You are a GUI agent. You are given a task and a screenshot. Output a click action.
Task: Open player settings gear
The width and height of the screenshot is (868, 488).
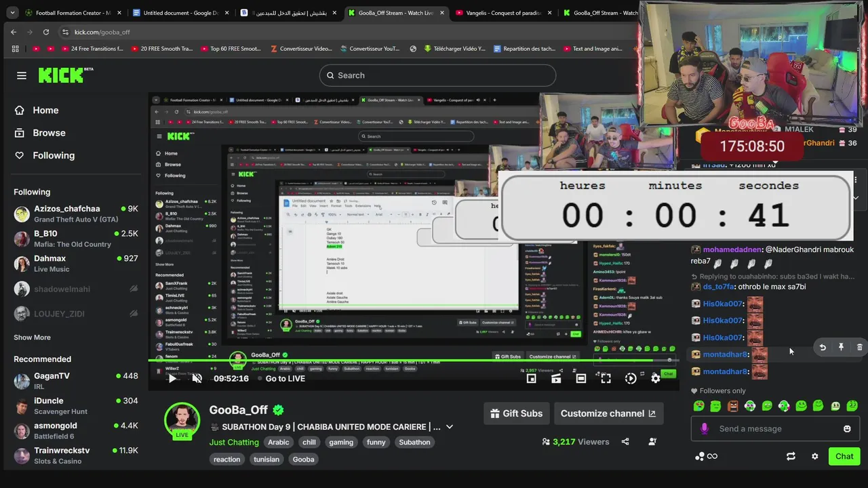(655, 378)
